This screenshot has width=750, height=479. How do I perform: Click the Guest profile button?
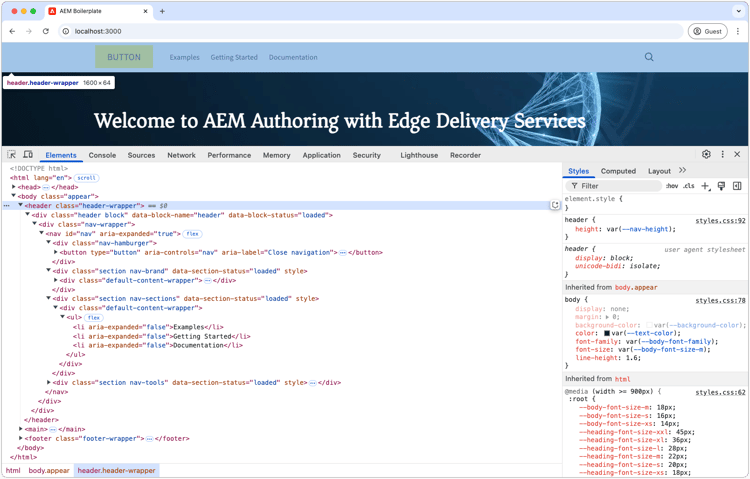(x=707, y=31)
